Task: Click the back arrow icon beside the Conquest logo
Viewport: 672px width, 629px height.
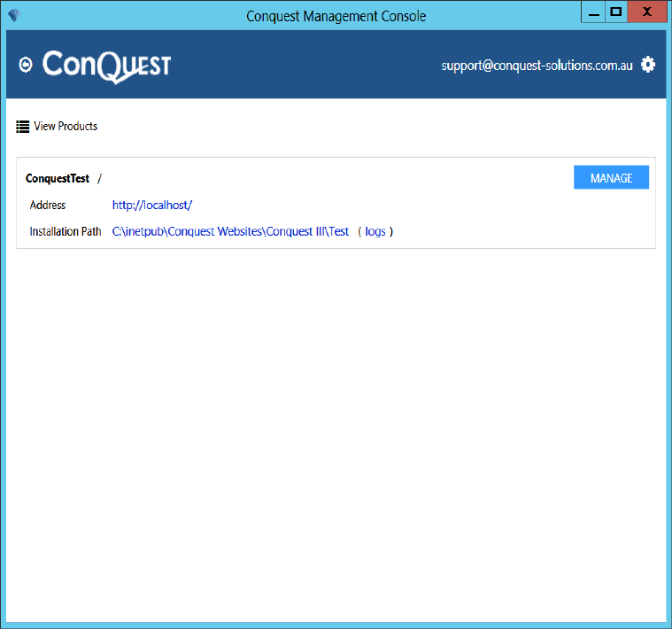Action: (x=26, y=65)
